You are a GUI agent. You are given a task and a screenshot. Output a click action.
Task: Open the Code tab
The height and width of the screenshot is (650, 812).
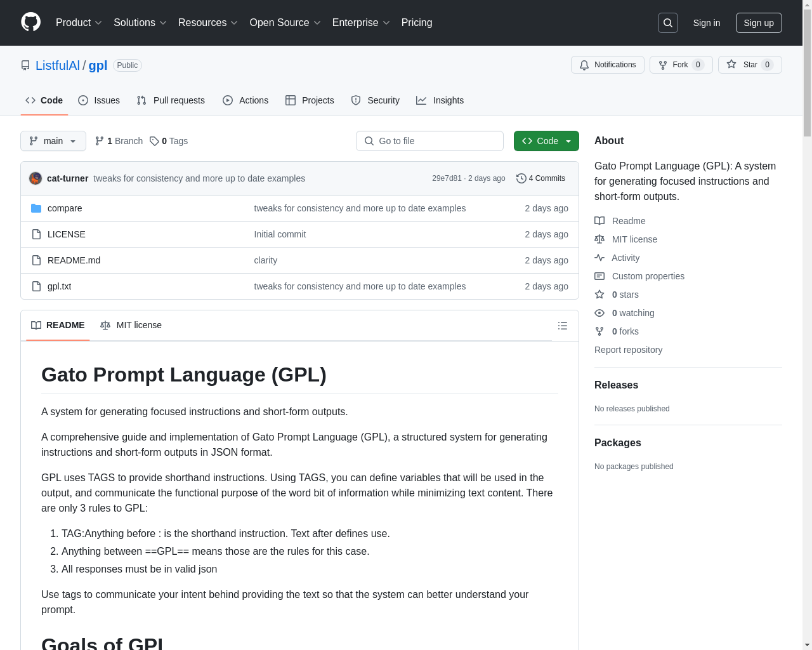(44, 100)
